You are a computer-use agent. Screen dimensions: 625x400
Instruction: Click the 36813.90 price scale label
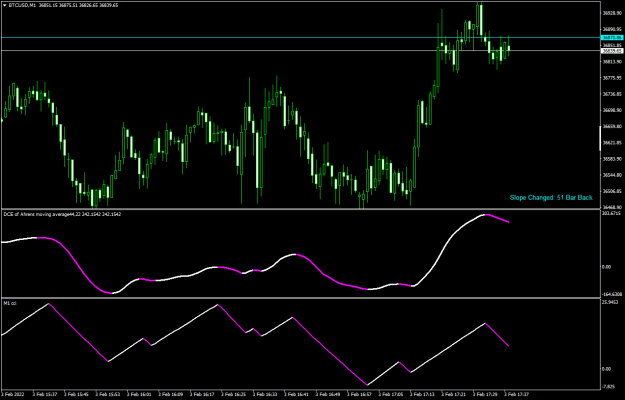pos(612,62)
